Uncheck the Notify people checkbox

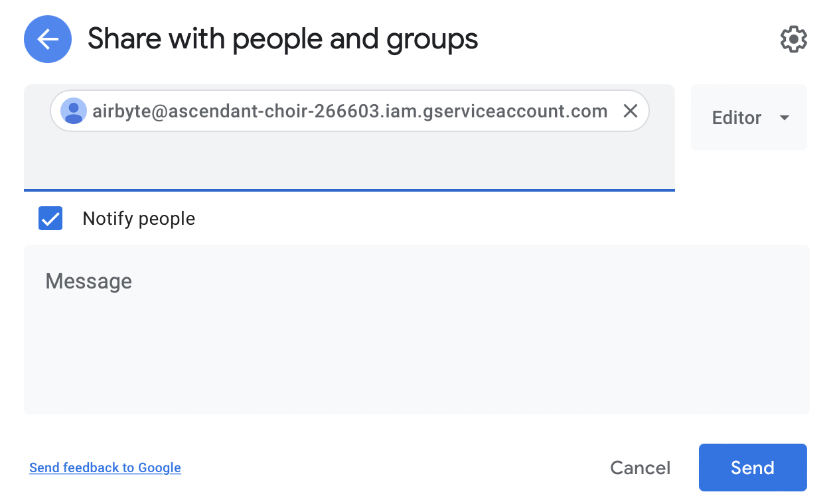pos(50,218)
